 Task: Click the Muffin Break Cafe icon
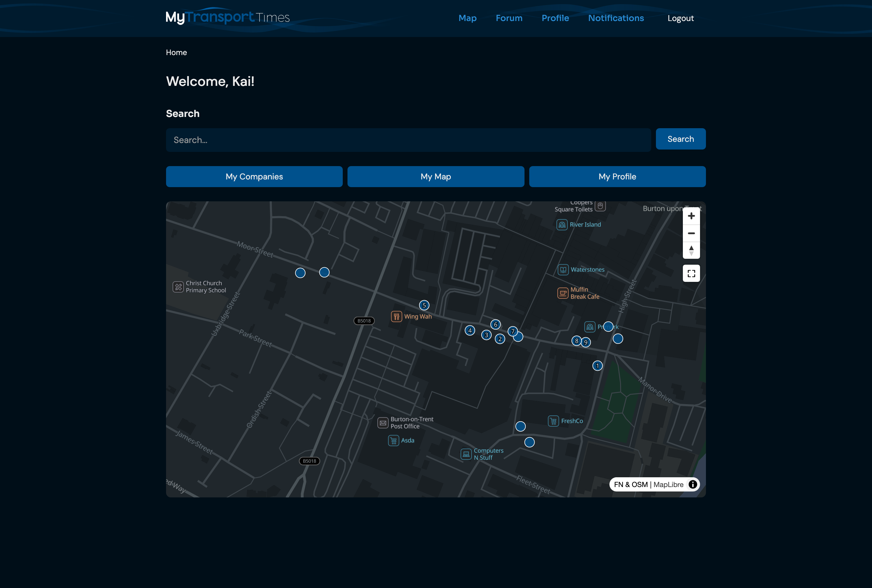563,293
